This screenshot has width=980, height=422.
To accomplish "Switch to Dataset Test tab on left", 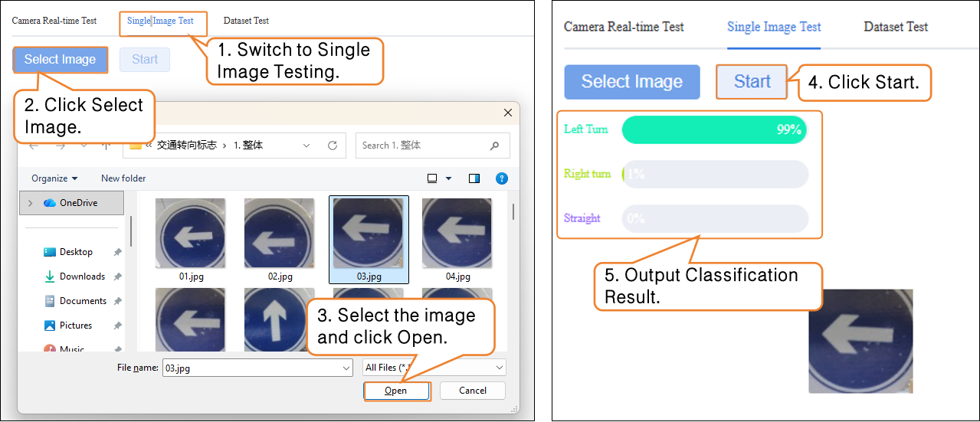I will point(246,21).
